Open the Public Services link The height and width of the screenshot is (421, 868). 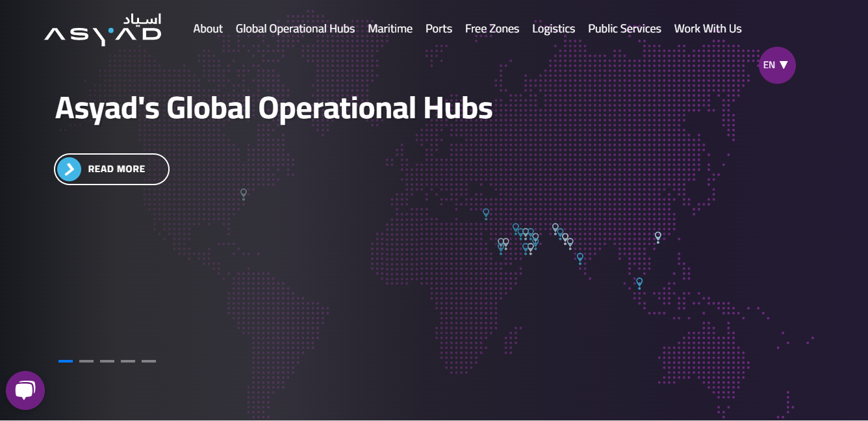click(x=624, y=29)
